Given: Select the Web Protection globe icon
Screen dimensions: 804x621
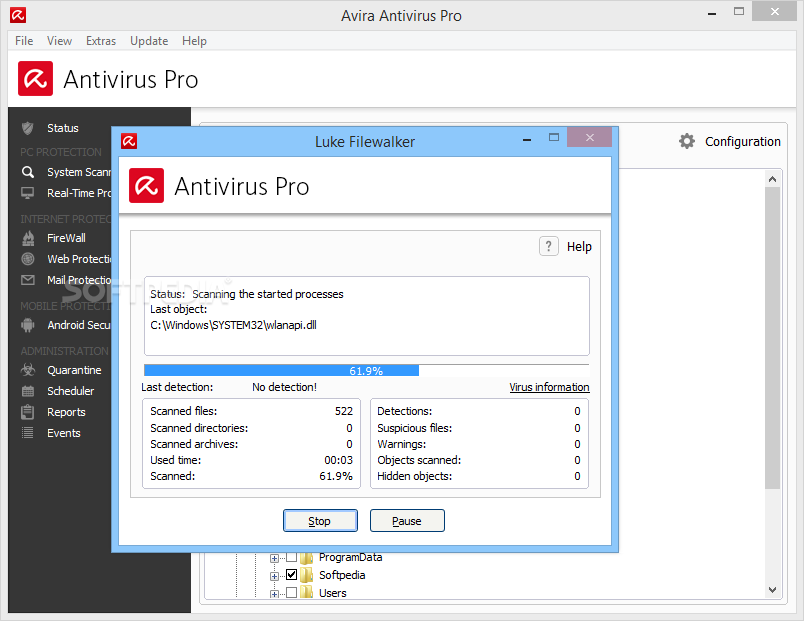Looking at the screenshot, I should point(28,259).
